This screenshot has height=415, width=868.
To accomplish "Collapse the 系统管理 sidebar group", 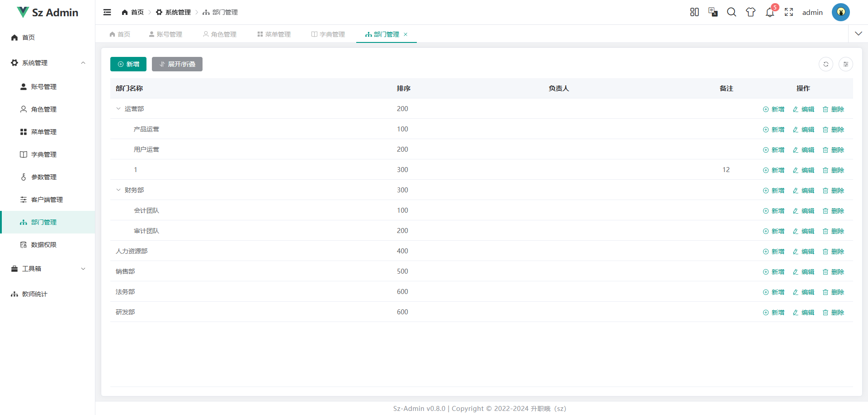I will coord(47,63).
